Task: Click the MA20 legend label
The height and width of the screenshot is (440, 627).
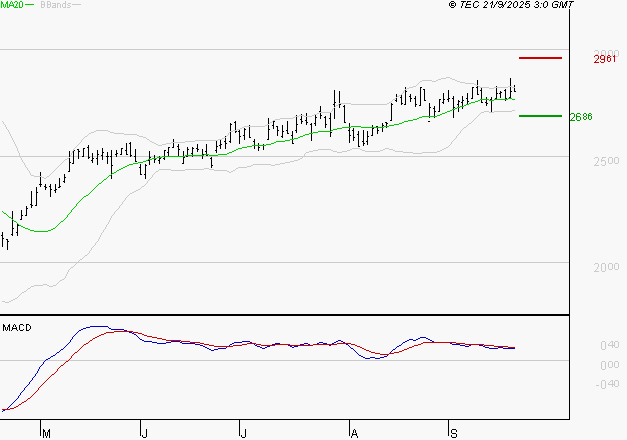Action: tap(11, 5)
